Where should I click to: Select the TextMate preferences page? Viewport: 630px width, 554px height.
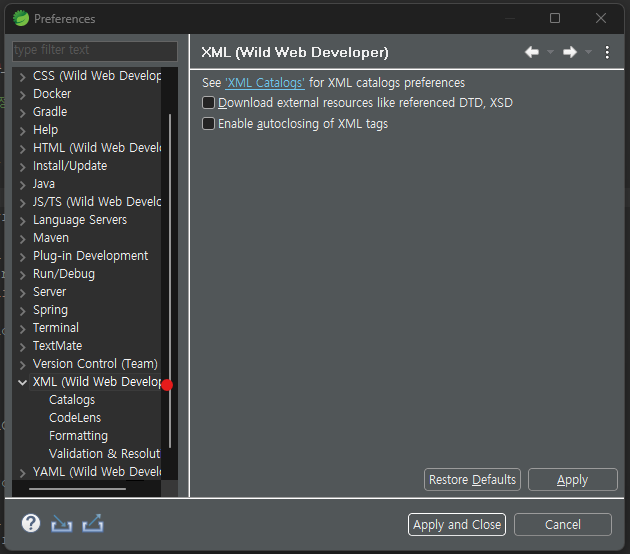tap(57, 346)
